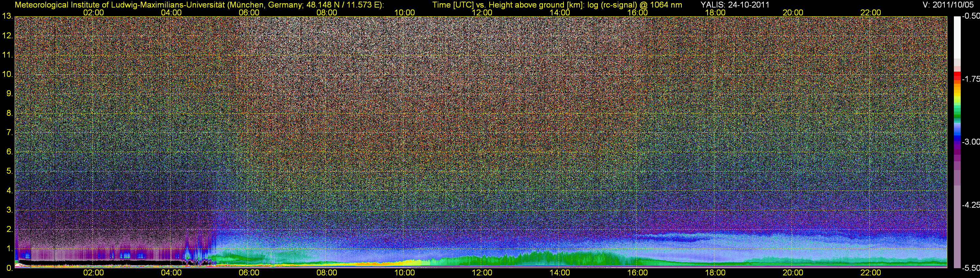Click the 12 km height axis label
Viewport: 980px width, 278px height.
[x=7, y=36]
